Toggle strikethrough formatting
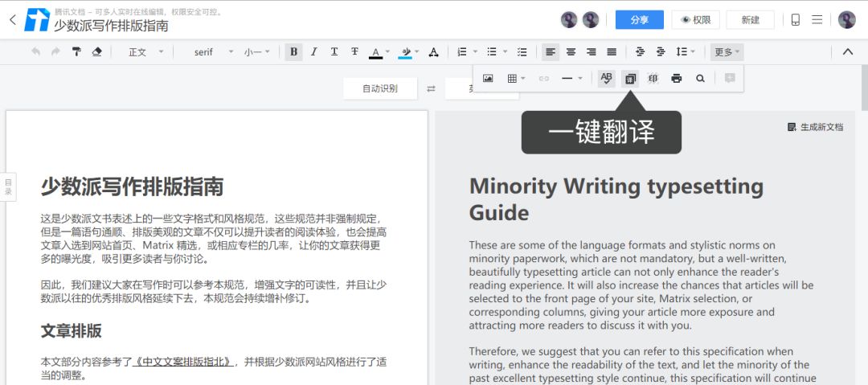The image size is (868, 385). click(x=354, y=52)
